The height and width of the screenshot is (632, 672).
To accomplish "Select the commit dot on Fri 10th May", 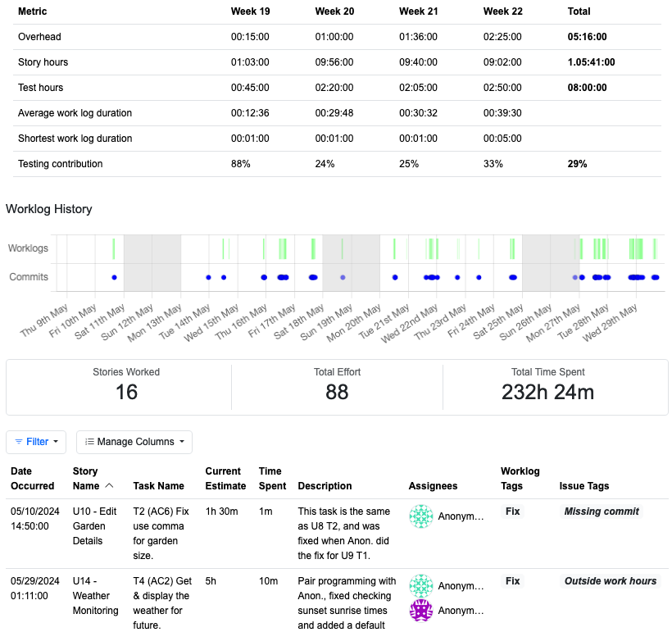I will pos(114,277).
